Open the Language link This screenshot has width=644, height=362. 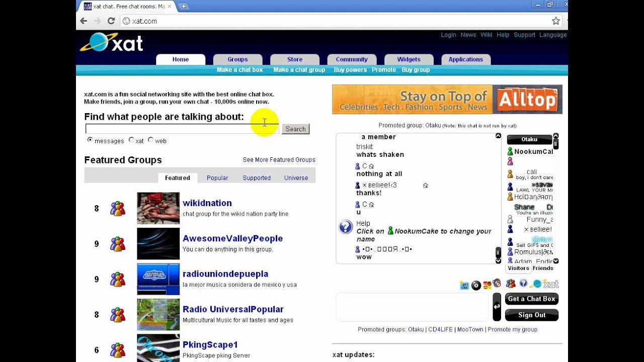pos(553,35)
